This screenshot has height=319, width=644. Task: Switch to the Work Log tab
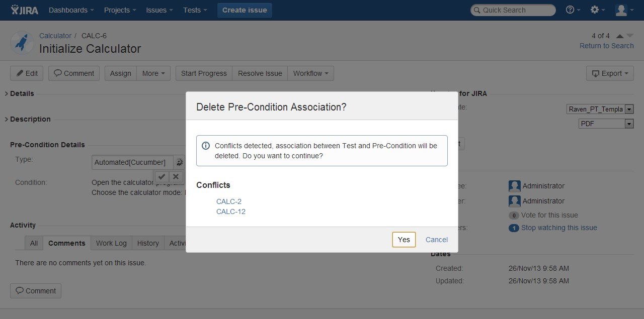[x=111, y=243]
